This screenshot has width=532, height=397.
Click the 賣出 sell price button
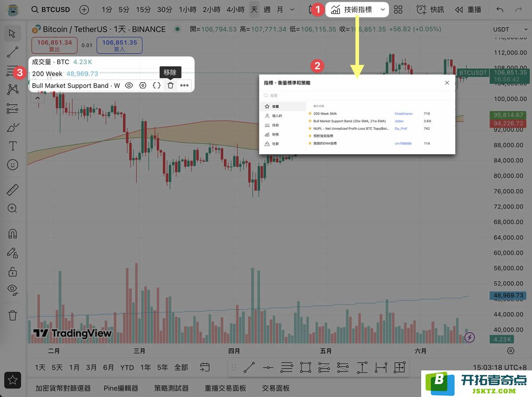point(55,45)
